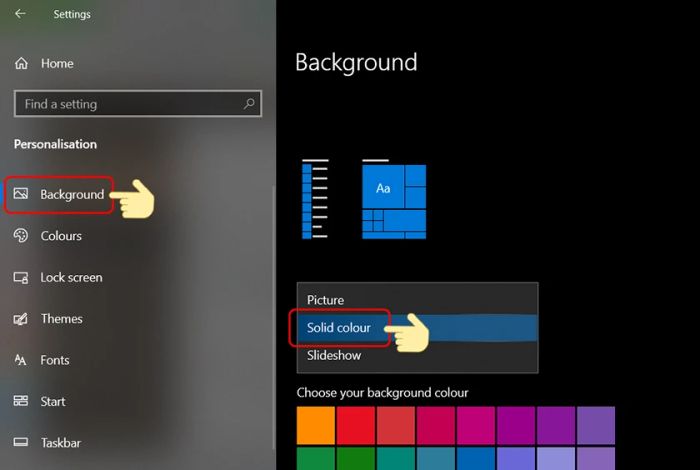
Task: Switch to Lock screen settings
Action: [x=71, y=277]
